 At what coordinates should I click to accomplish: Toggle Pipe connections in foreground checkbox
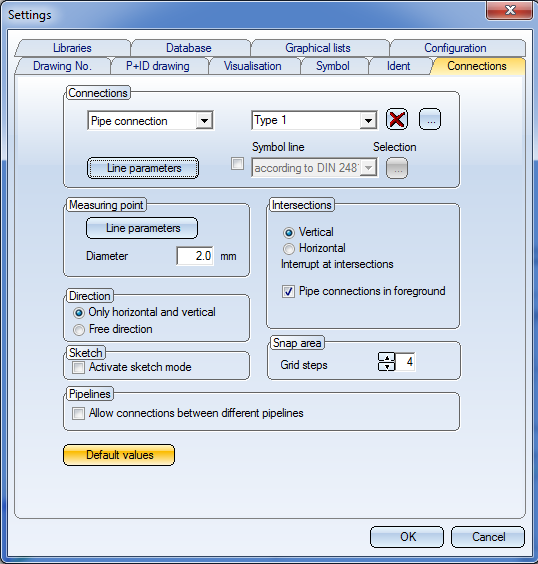(x=288, y=291)
